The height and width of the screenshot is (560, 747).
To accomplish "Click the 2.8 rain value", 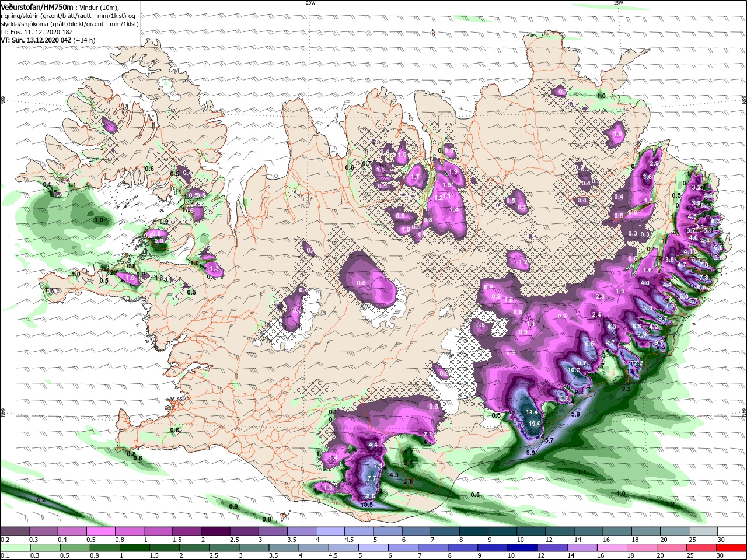I will tap(409, 481).
